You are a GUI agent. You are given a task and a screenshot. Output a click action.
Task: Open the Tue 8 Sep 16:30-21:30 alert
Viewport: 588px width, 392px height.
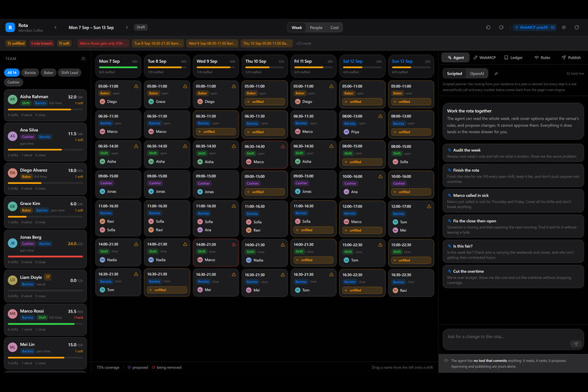tap(158, 43)
